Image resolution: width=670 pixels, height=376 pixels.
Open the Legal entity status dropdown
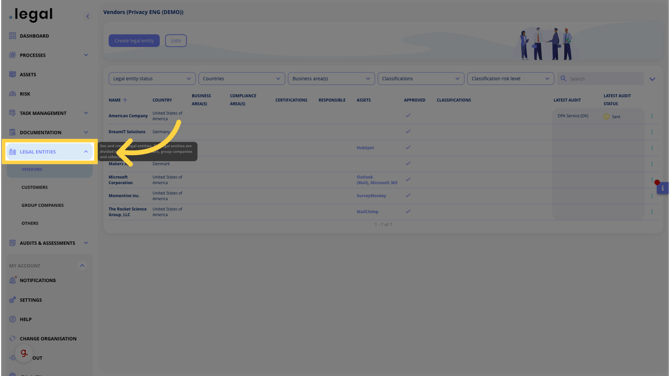click(x=152, y=79)
